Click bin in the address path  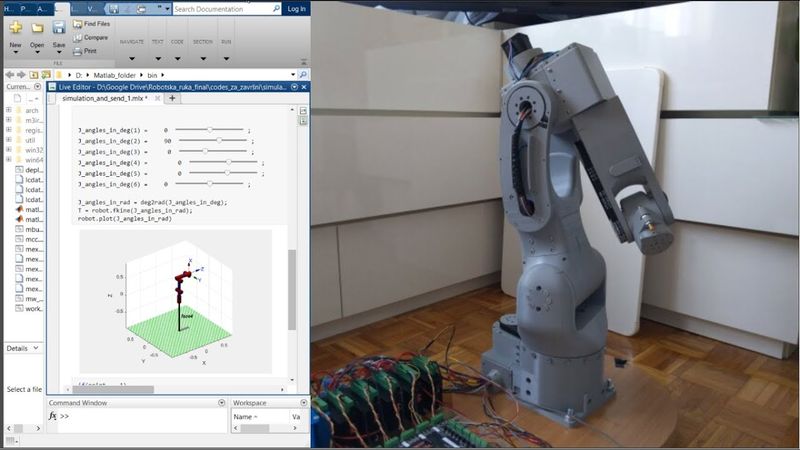coord(152,75)
